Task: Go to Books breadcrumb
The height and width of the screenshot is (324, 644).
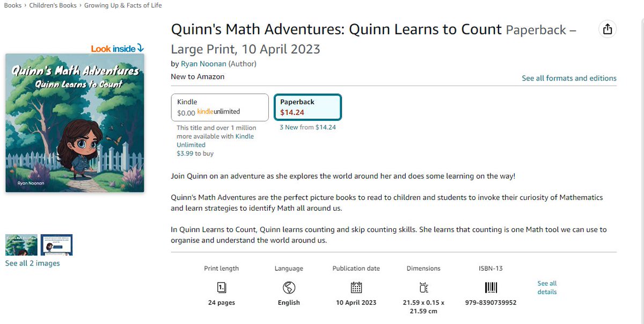Action: 12,5
